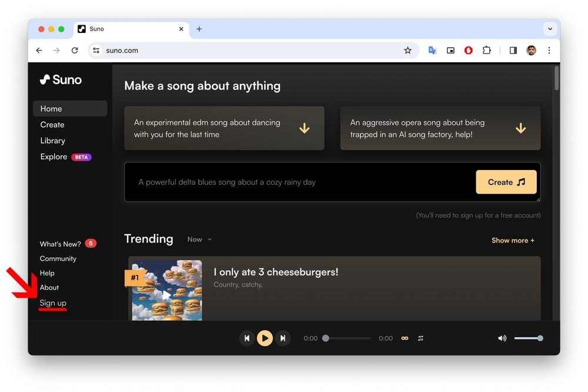Image resolution: width=588 pixels, height=392 pixels.
Task: Open the Trending Now dropdown
Action: pyautogui.click(x=199, y=240)
